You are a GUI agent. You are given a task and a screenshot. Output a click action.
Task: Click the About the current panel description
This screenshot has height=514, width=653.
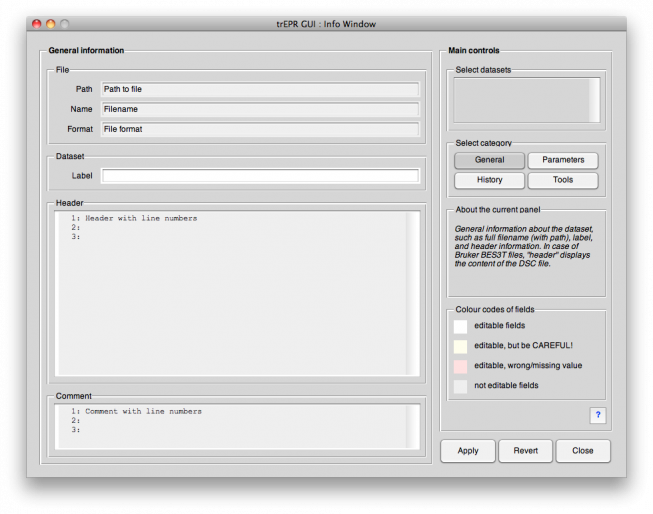pos(524,246)
